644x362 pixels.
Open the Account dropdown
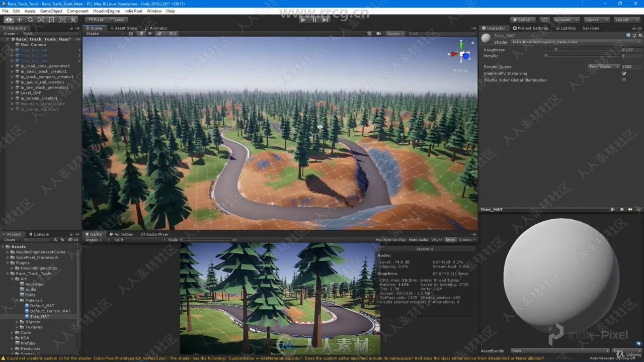click(566, 20)
